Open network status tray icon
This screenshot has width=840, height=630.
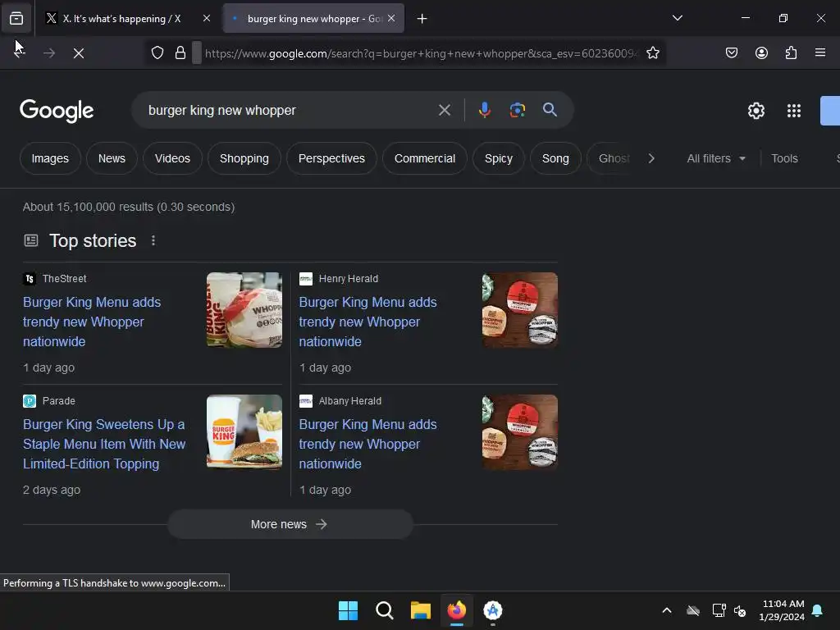pos(719,610)
